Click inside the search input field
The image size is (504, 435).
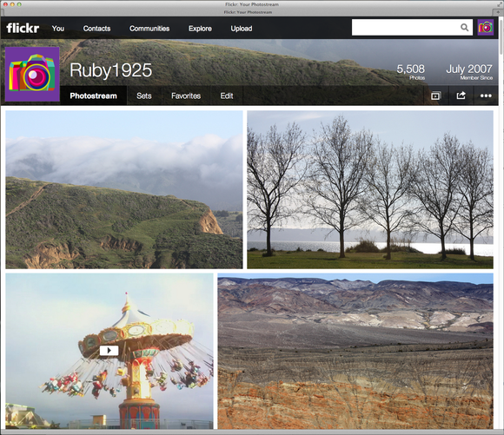click(x=405, y=28)
